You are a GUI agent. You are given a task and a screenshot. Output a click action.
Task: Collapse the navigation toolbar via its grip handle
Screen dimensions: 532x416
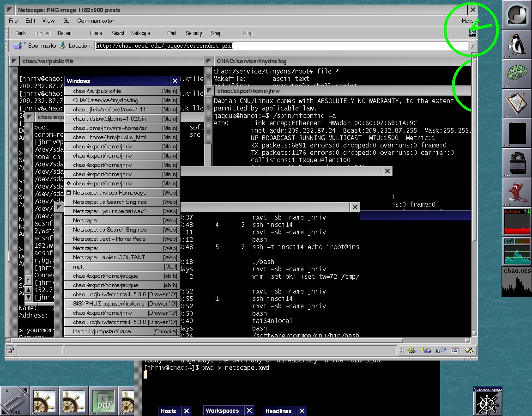tap(6, 33)
